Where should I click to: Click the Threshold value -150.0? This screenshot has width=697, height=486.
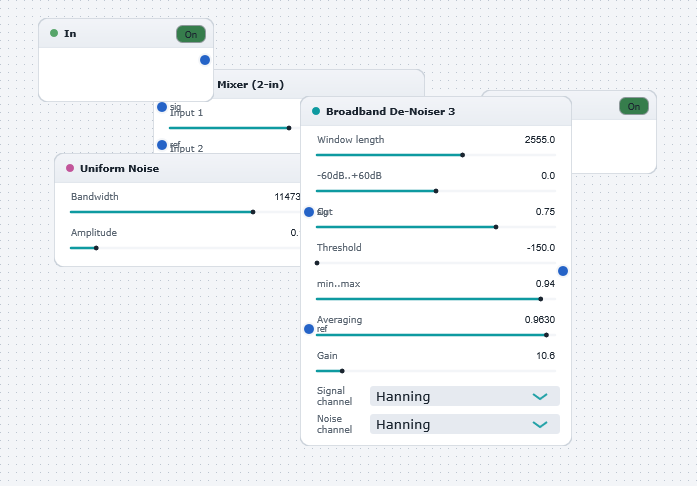click(x=541, y=248)
